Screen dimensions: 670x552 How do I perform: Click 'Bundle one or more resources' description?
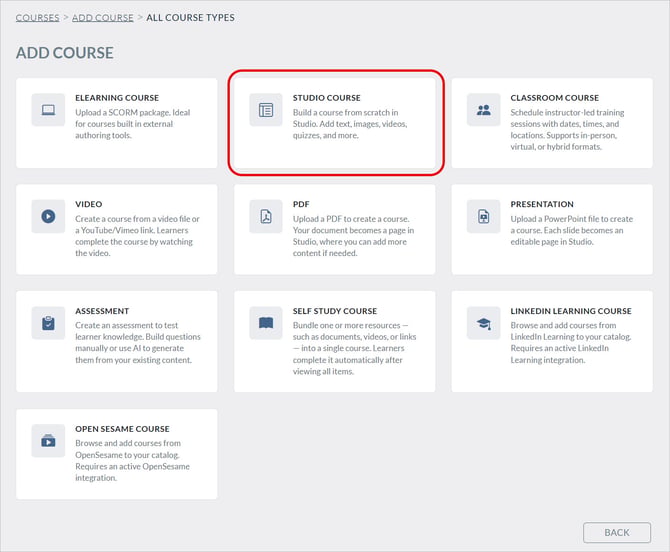(354, 348)
